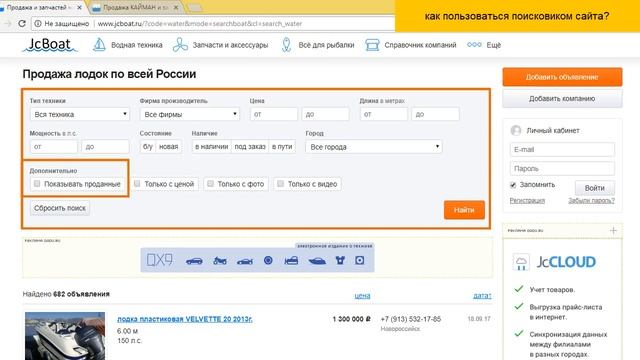
Task: Click the wheel icon in the banner
Action: (x=268, y=260)
